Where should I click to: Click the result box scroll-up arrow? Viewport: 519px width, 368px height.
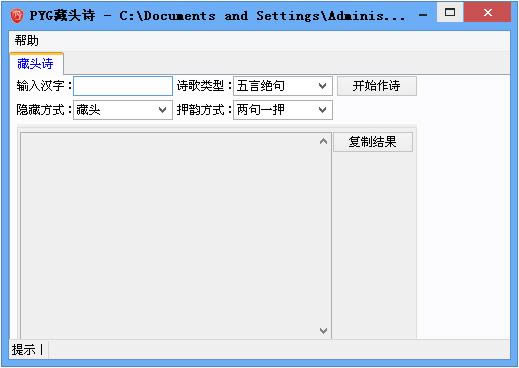[323, 141]
